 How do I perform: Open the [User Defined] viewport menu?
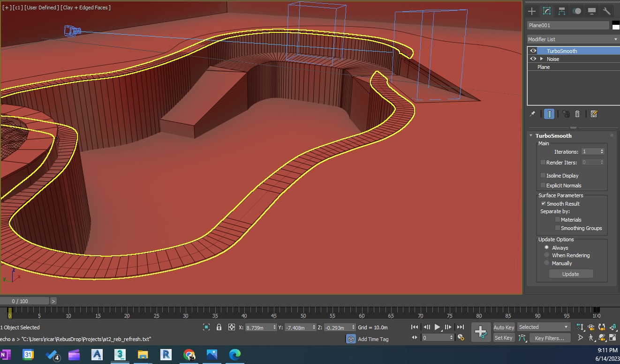point(42,7)
